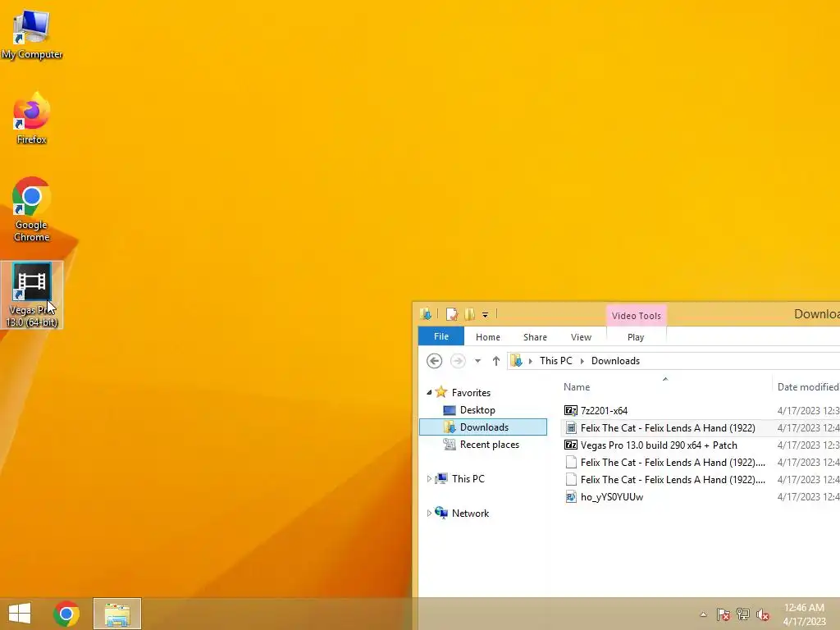
Task: Select Felix Lends A Hand (1922) video file
Action: point(668,428)
